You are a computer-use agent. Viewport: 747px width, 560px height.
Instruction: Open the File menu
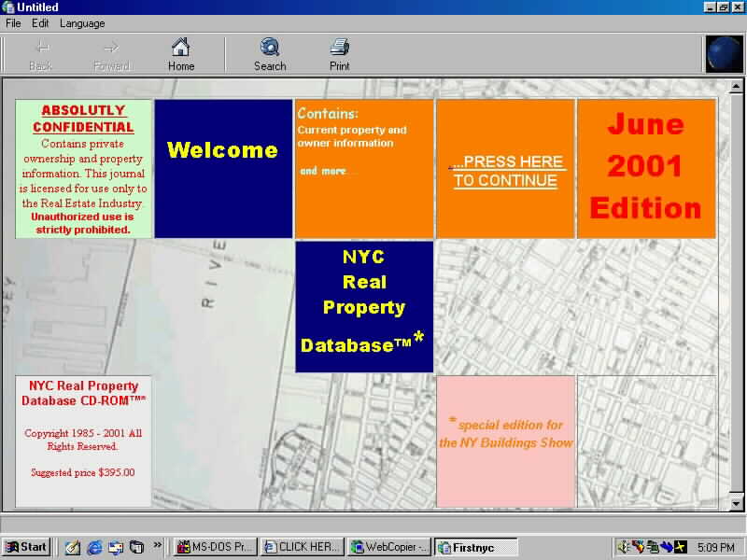click(x=13, y=23)
